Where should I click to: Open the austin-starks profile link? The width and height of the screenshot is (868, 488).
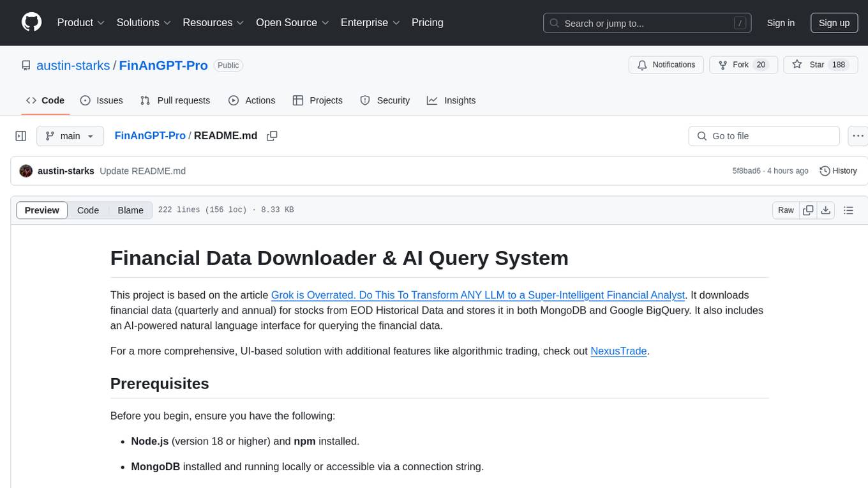pos(73,65)
